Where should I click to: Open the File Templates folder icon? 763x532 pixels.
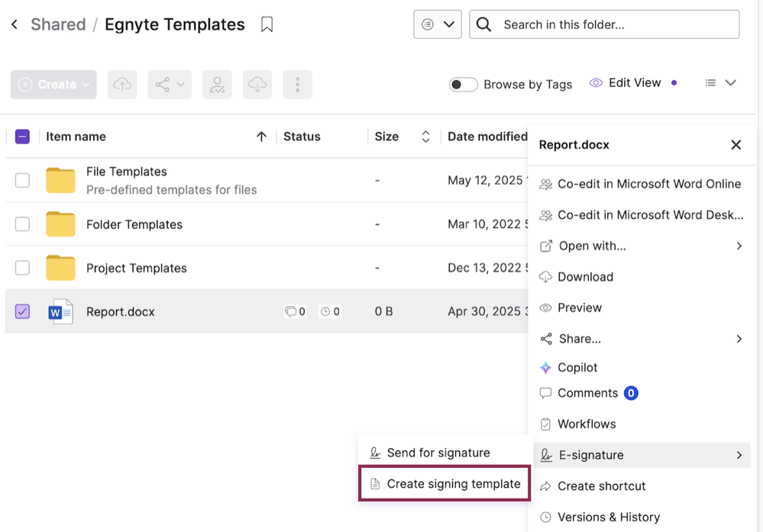(x=60, y=180)
